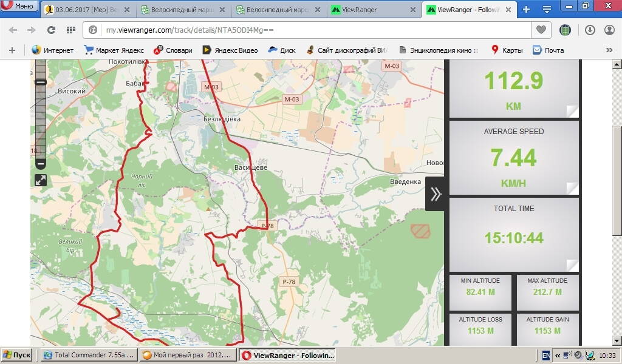Open the Яндекс Видео bookmark

pos(230,50)
